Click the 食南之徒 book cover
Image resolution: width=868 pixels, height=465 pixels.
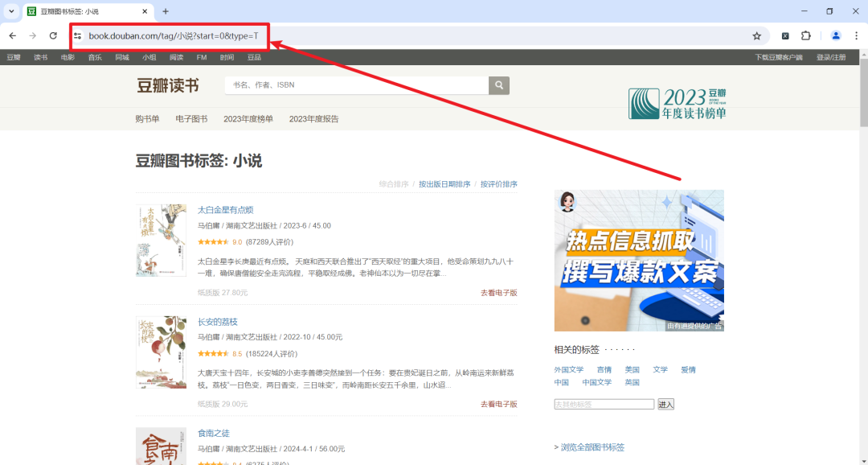(x=161, y=446)
